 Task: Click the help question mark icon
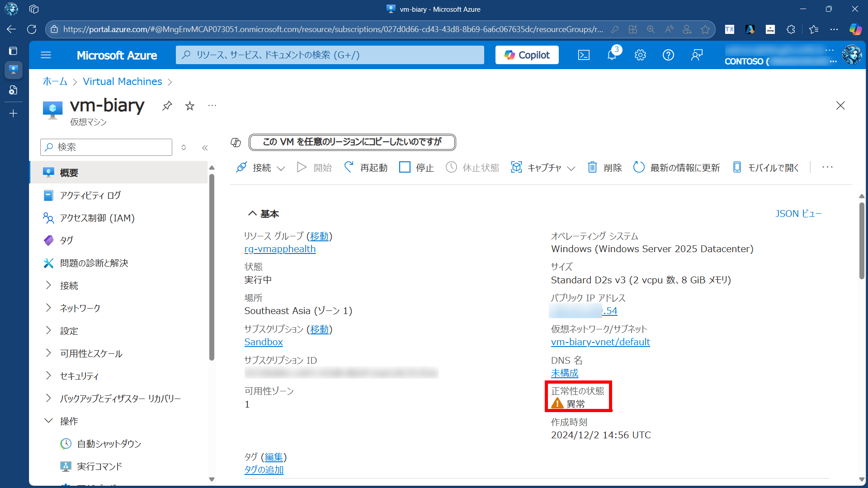pyautogui.click(x=668, y=55)
